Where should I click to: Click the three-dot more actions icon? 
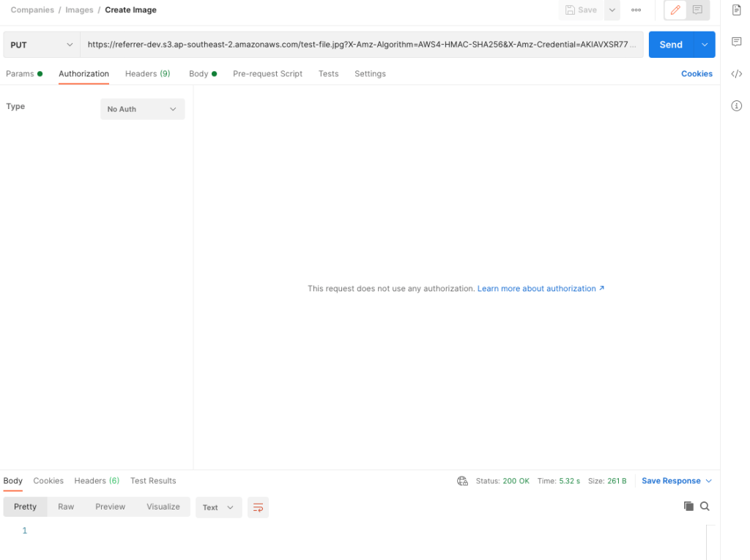pyautogui.click(x=636, y=10)
